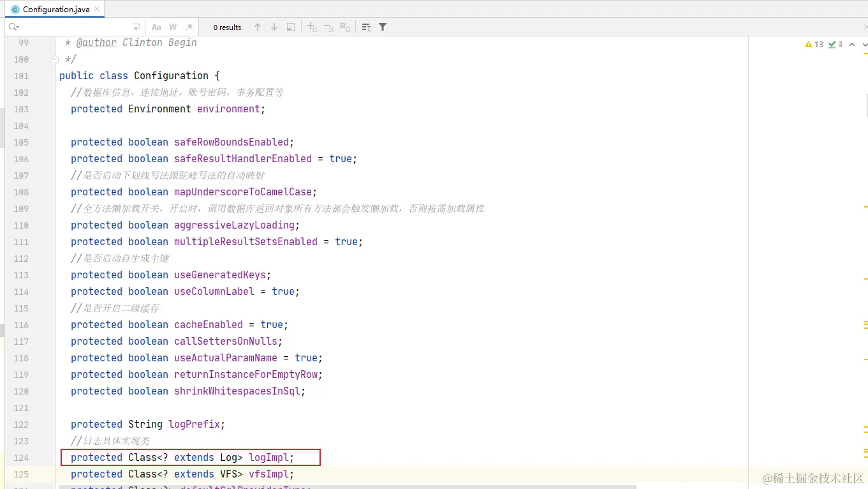Click the '0 results' search count label
The image size is (868, 489).
click(227, 27)
